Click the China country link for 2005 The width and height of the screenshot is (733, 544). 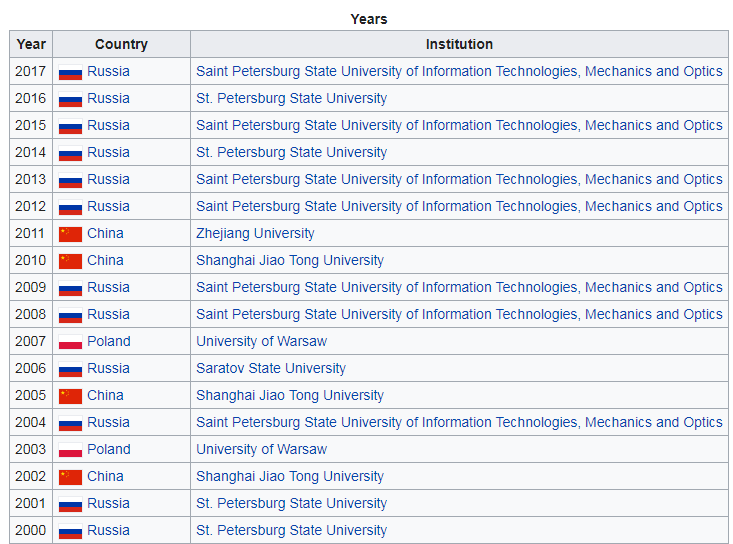[x=105, y=395]
